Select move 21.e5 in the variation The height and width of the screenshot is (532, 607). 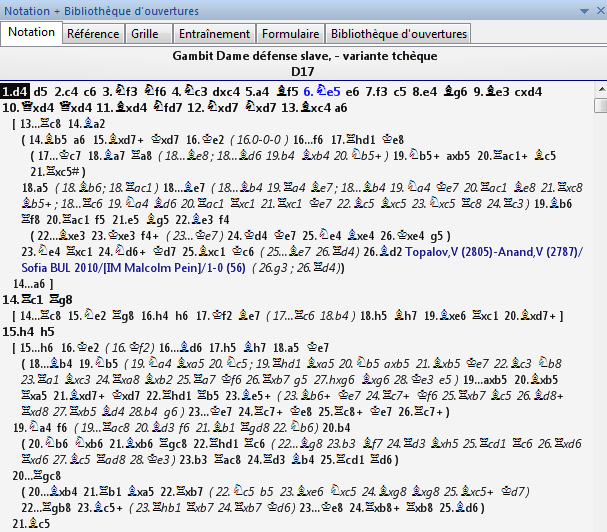126,220
